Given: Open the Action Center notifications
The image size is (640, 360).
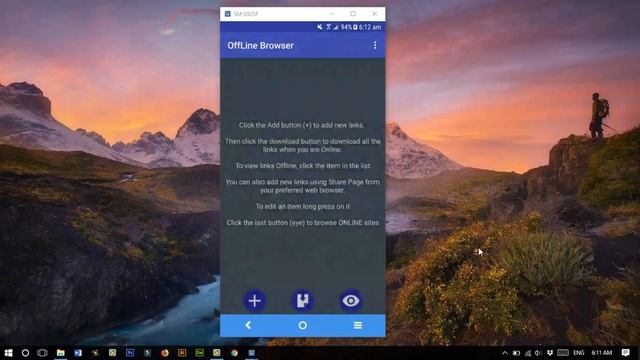Looking at the screenshot, I should point(626,353).
